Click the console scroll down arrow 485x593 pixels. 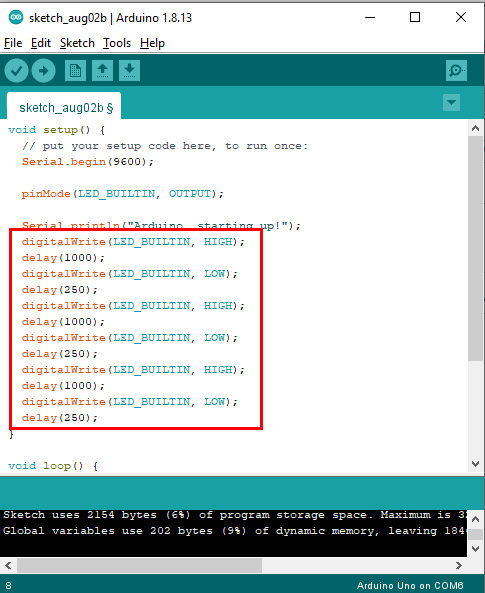click(476, 548)
